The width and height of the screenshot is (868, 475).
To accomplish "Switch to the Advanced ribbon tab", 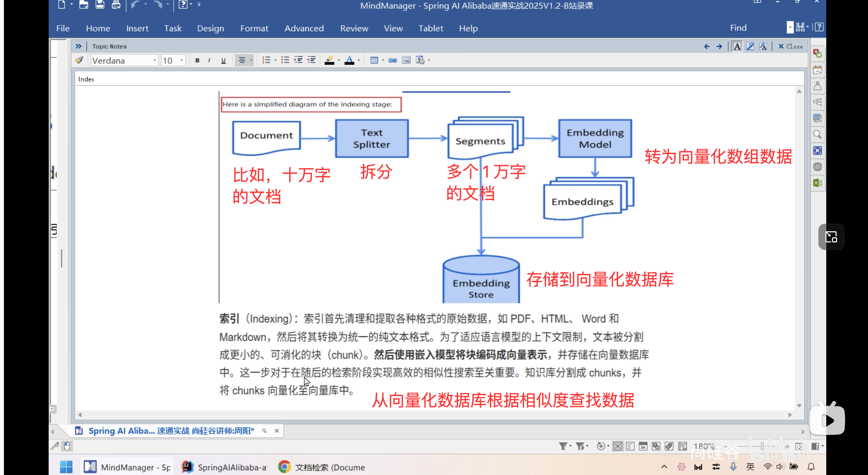I will [304, 28].
